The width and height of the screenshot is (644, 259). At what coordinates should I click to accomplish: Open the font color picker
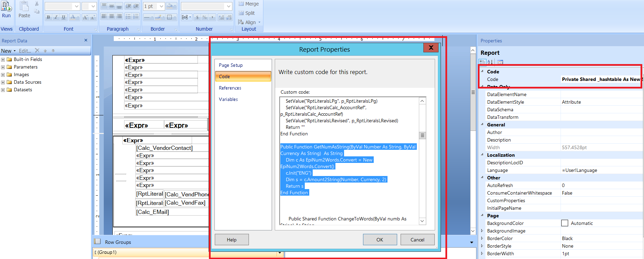(x=74, y=17)
